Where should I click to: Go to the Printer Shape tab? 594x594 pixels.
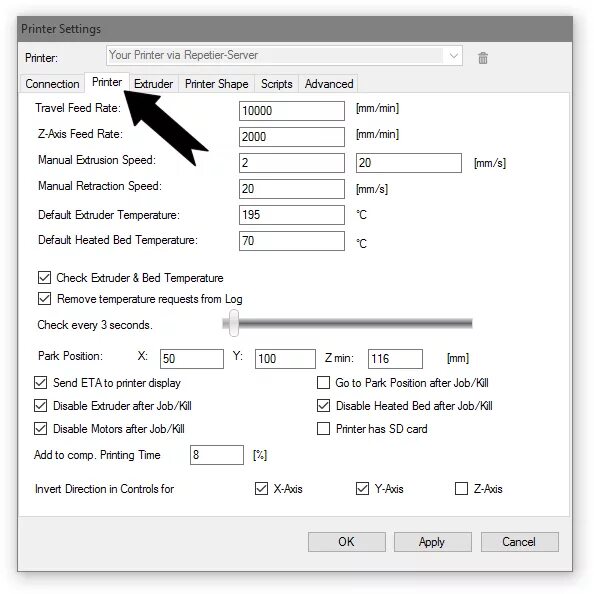pos(217,84)
